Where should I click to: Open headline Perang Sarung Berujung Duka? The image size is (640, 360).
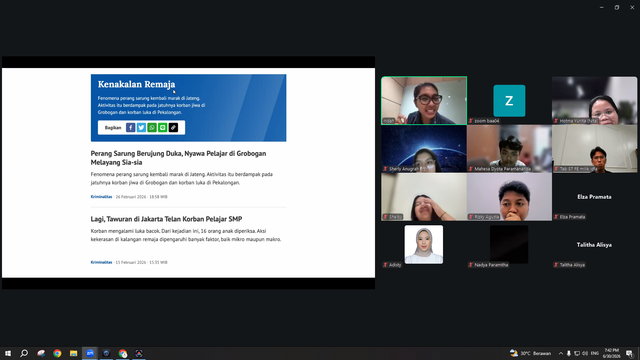click(178, 158)
